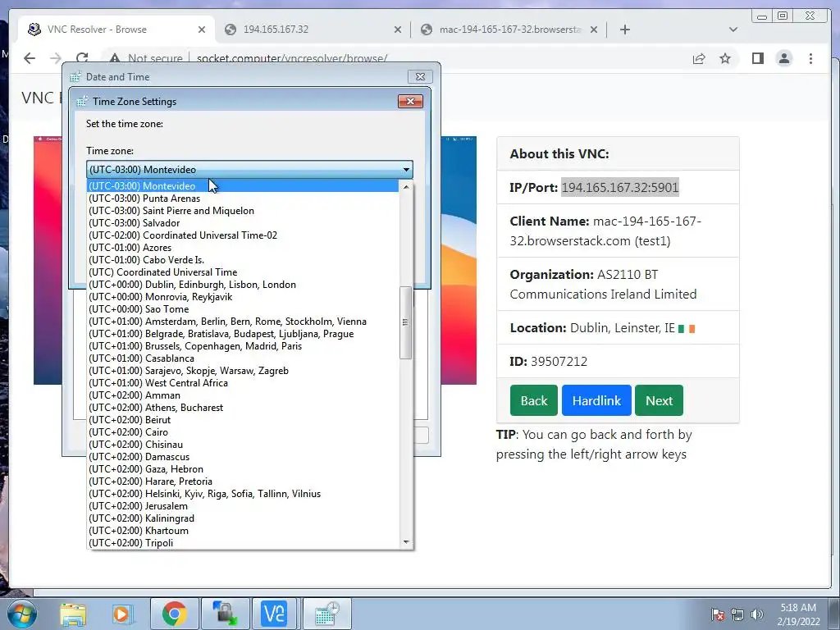Pick (UTC+02:00) Tripoli

[x=243, y=543]
